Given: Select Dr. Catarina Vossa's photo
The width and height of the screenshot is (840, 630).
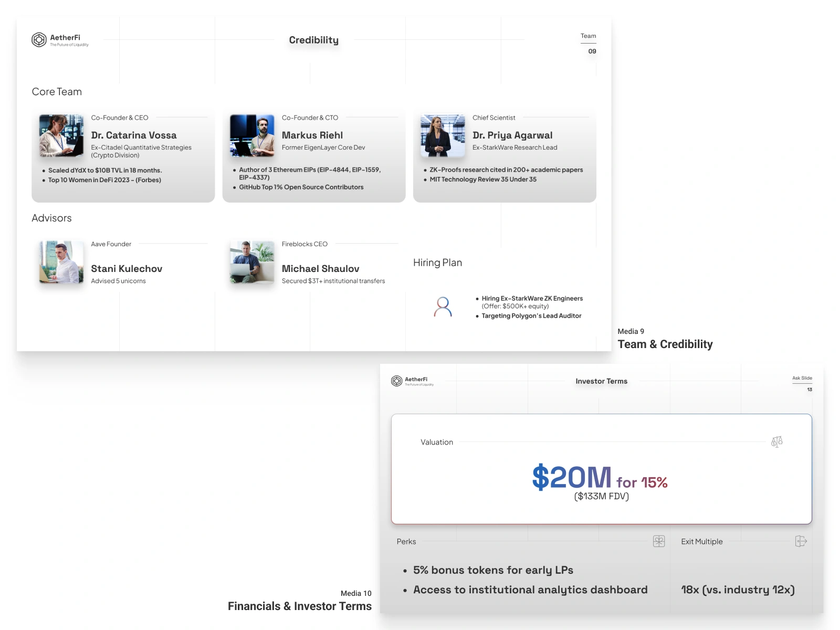Looking at the screenshot, I should (61, 135).
